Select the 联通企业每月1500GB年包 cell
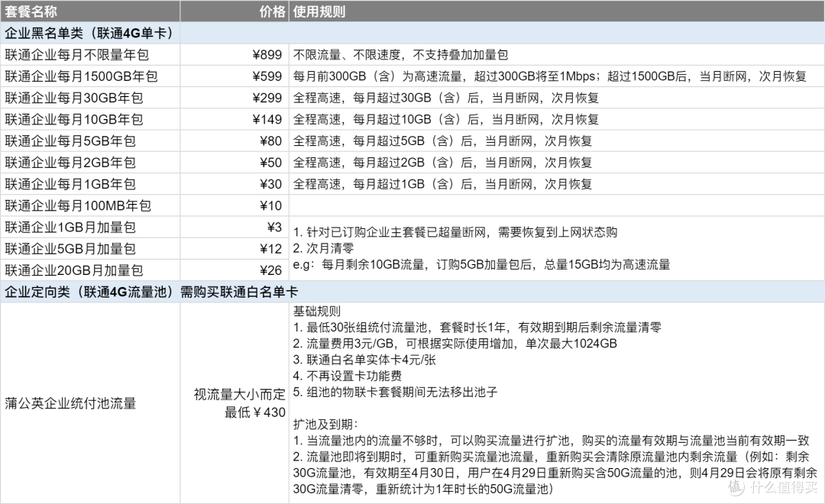Screen dimensions: 825x504 pyautogui.click(x=90, y=76)
